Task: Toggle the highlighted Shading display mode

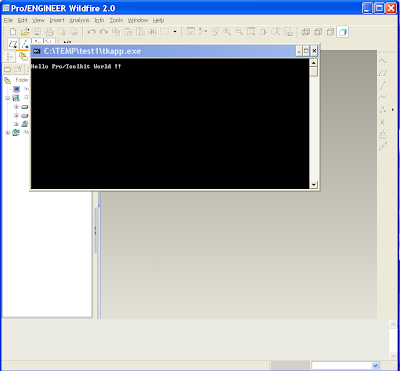Action: (343, 32)
